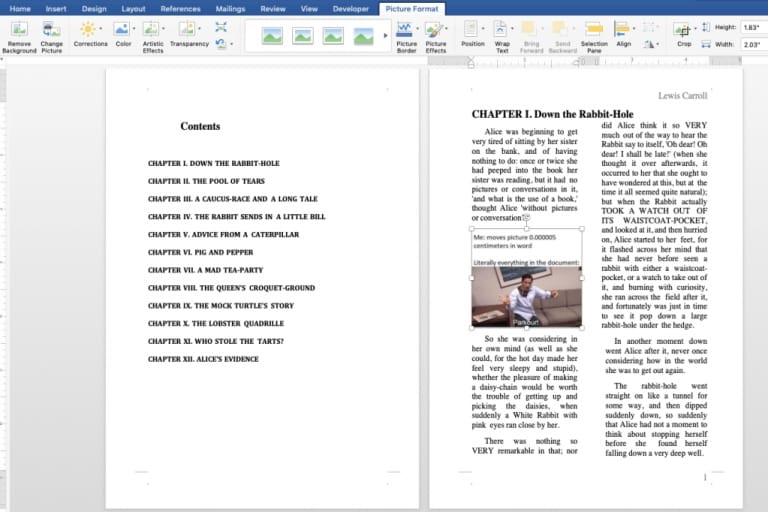Open the Picture Effects dropdown arrow
768x512 pixels.
pos(446,28)
